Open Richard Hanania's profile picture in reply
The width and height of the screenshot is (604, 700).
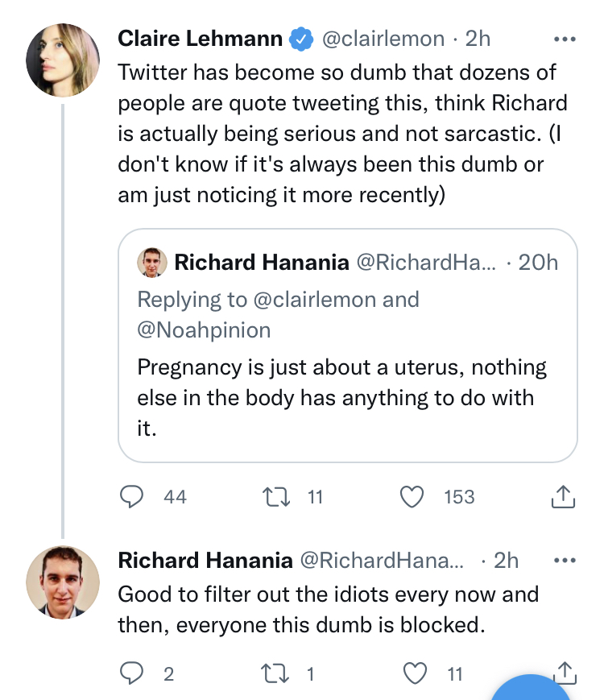point(63,581)
